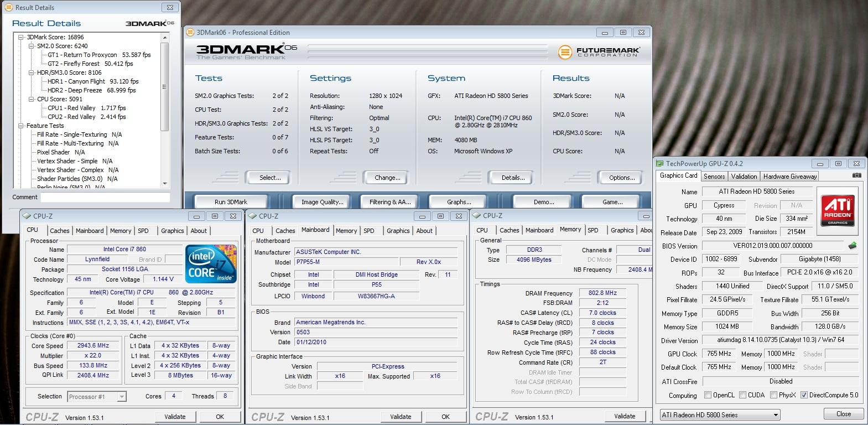Tick the PhysX checkbox
The image size is (868, 425).
tap(773, 395)
